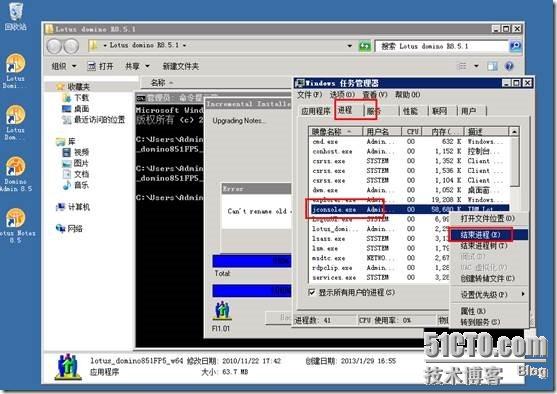Open the Recycle Bin desktop icon
557x394 pixels.
click(x=16, y=15)
